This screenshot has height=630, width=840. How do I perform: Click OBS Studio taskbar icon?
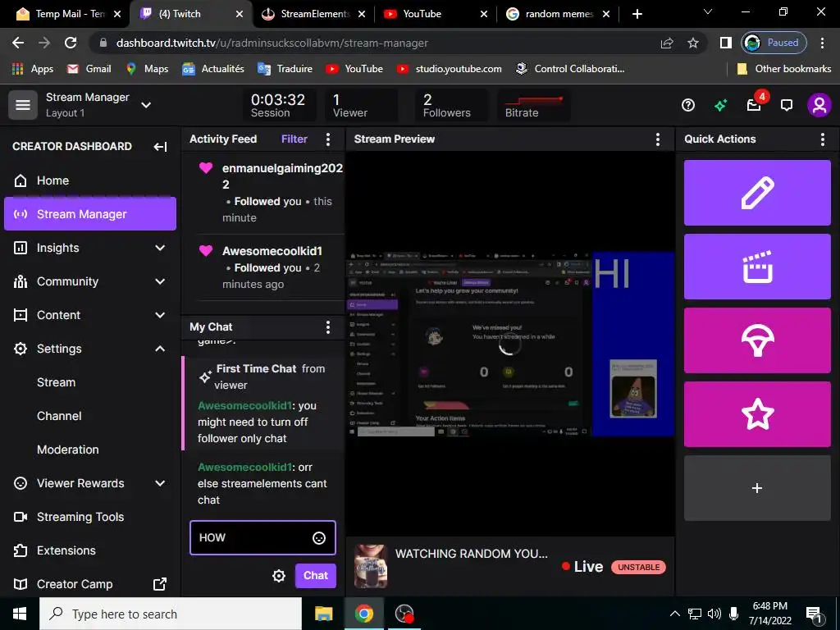pos(404,614)
